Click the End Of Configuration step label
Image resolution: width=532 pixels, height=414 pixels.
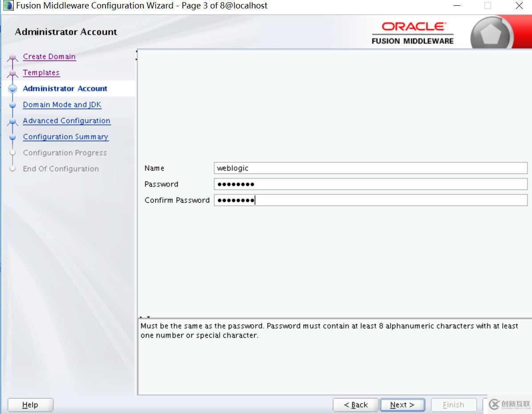click(x=61, y=169)
